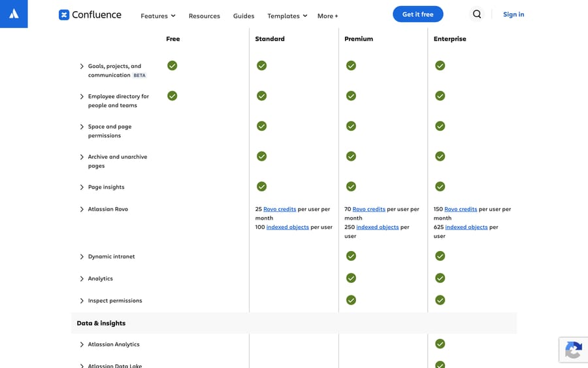This screenshot has height=368, width=588.
Task: Click the Enterprise column header
Action: pyautogui.click(x=450, y=39)
